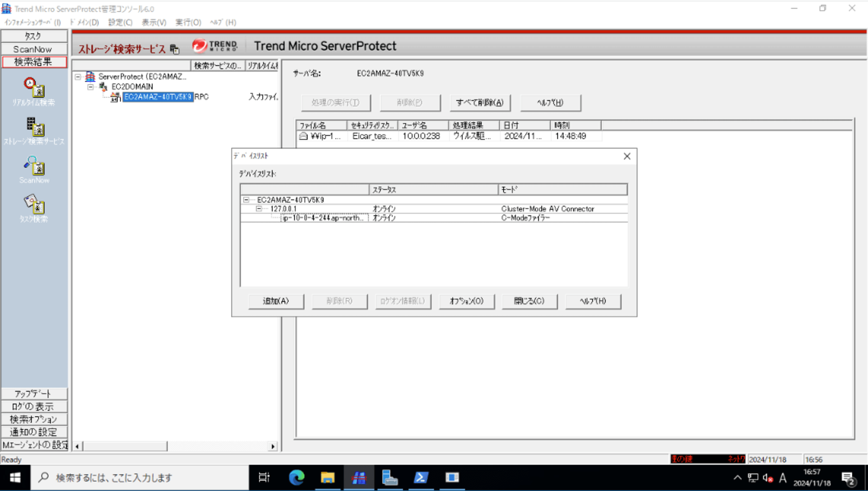Select ip-10-0-4-244 device row
This screenshot has width=868, height=491.
coord(434,218)
